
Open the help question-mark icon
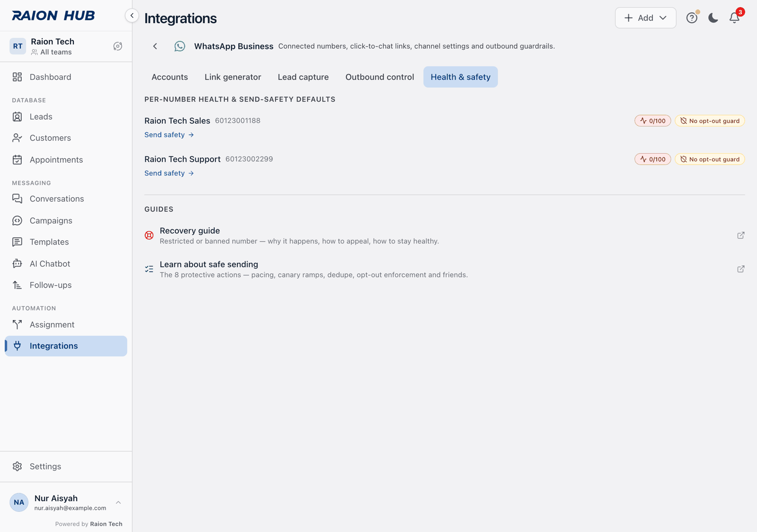coord(692,18)
